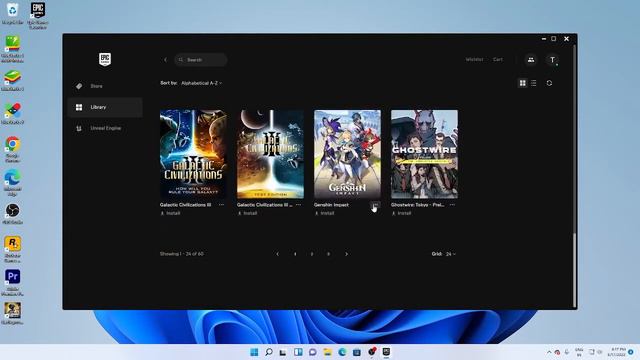Go to next page with right chevron

coord(347,254)
